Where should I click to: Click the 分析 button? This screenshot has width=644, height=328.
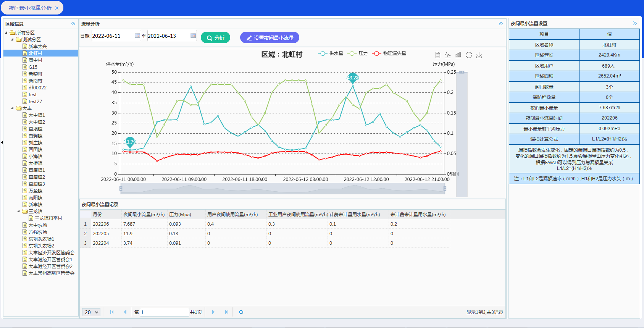point(215,38)
